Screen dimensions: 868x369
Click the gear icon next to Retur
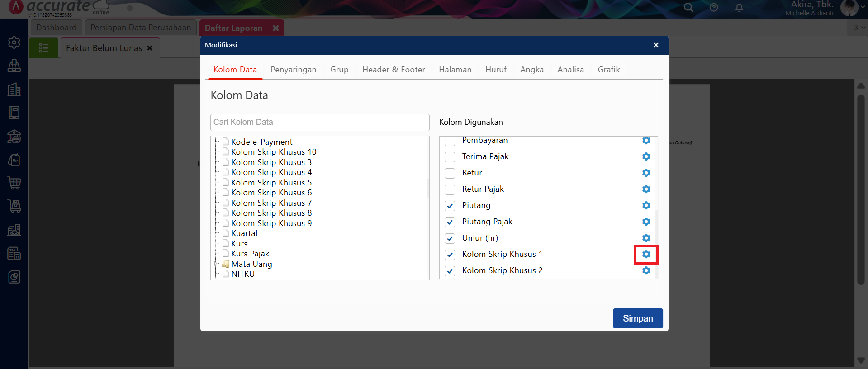[x=646, y=173]
